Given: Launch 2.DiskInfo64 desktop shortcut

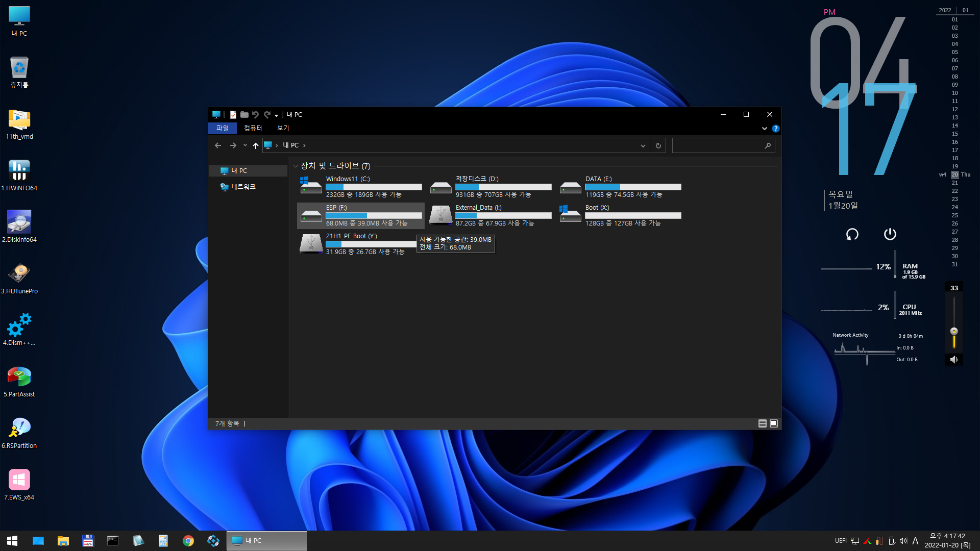Looking at the screenshot, I should [19, 227].
